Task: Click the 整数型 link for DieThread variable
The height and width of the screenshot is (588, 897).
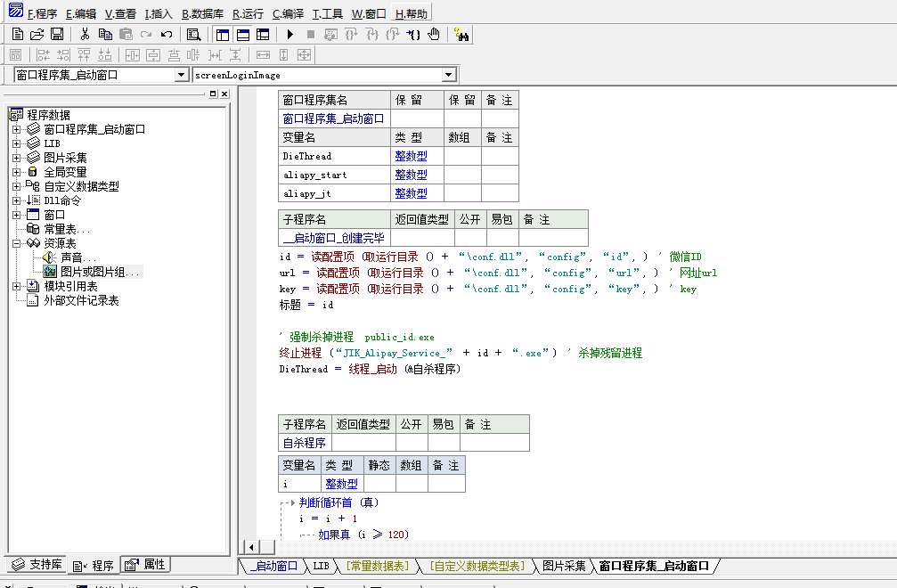Action: (410, 156)
